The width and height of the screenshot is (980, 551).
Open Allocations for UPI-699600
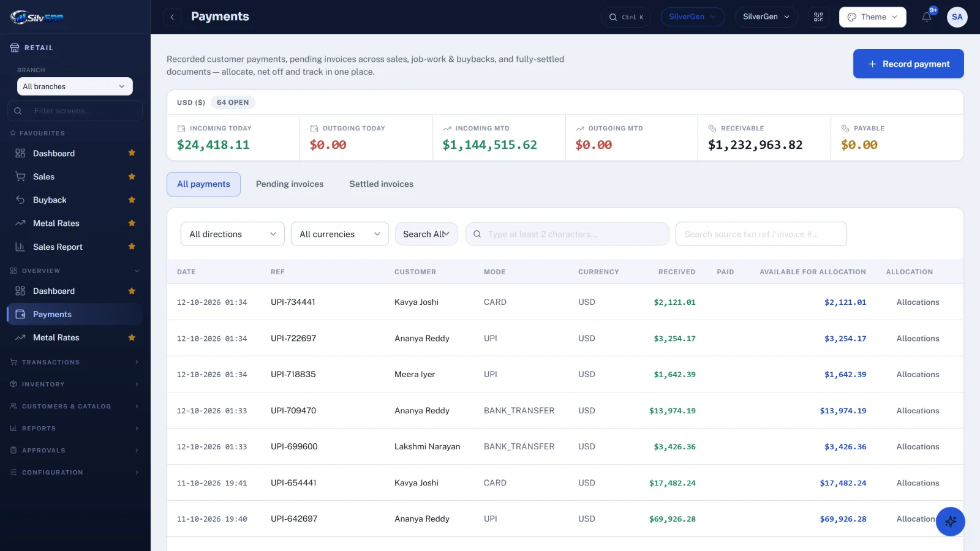pyautogui.click(x=918, y=447)
